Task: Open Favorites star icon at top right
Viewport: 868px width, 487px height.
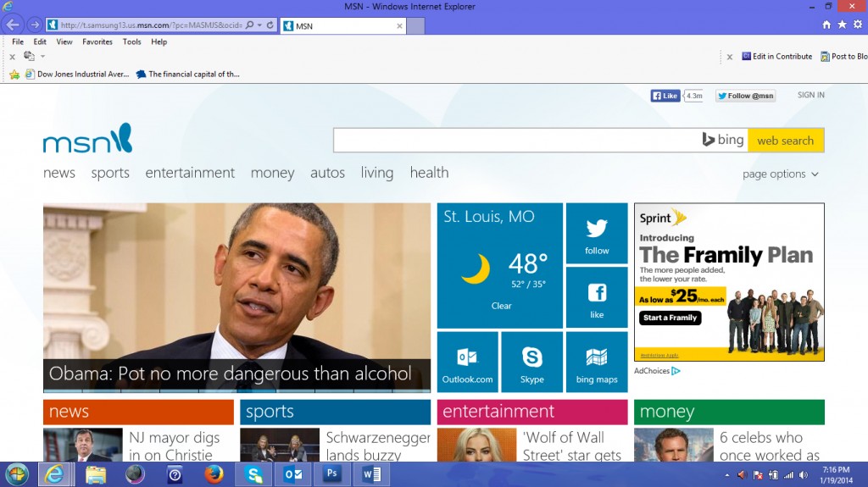Action: [x=842, y=25]
